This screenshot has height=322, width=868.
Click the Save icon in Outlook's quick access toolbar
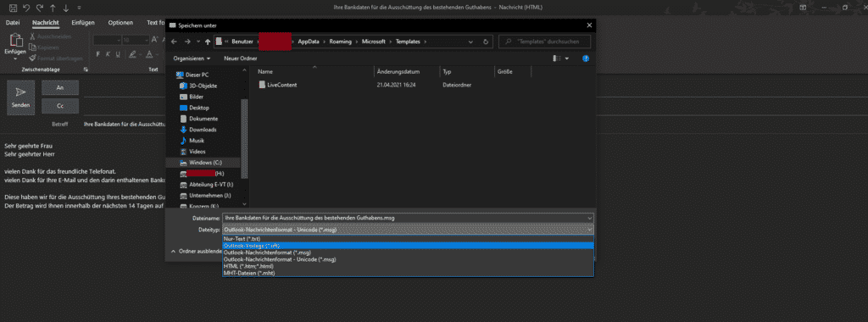[x=14, y=8]
